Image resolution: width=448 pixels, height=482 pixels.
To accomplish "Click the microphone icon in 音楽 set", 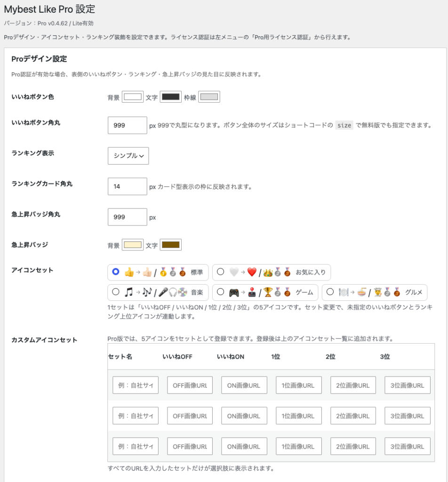I will click(x=163, y=292).
